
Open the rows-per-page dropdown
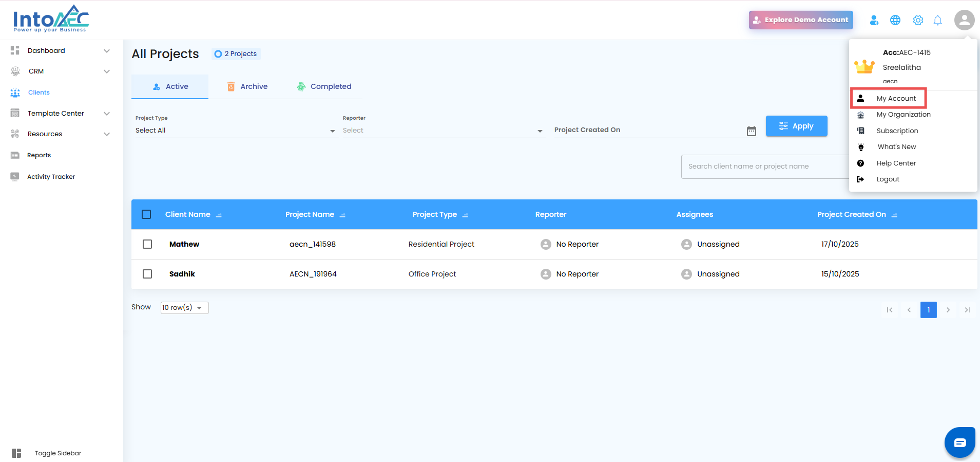click(184, 308)
